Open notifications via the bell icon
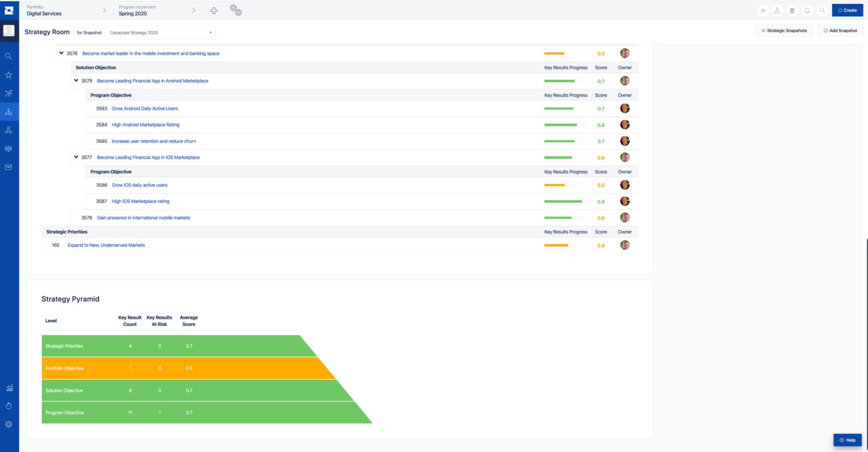The width and height of the screenshot is (868, 452). click(x=807, y=10)
